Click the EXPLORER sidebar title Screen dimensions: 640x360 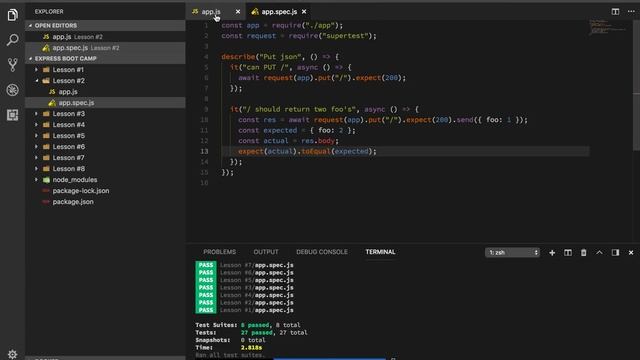click(49, 11)
